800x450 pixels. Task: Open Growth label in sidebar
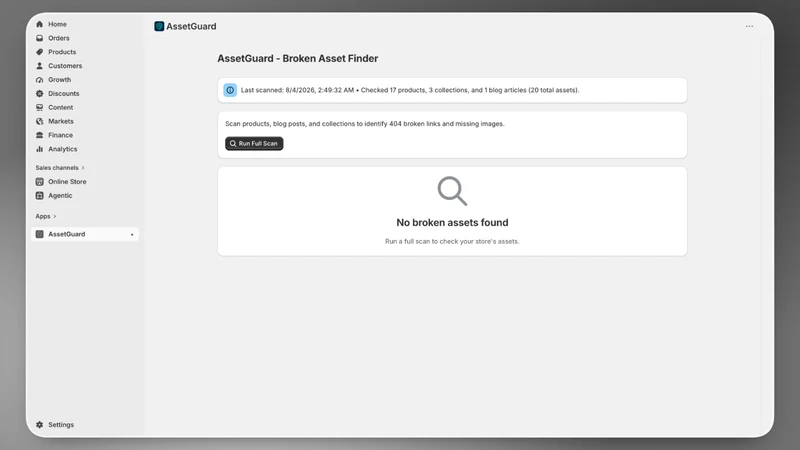[60, 80]
